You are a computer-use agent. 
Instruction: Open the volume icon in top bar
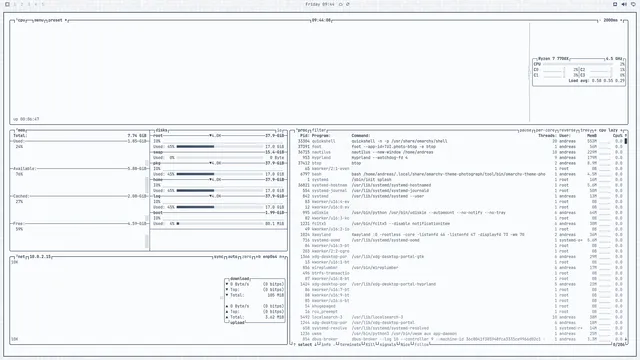click(624, 4)
